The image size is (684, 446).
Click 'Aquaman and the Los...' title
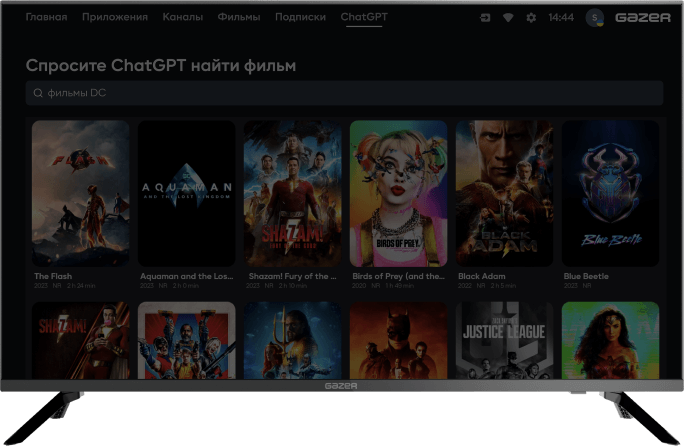(x=187, y=276)
